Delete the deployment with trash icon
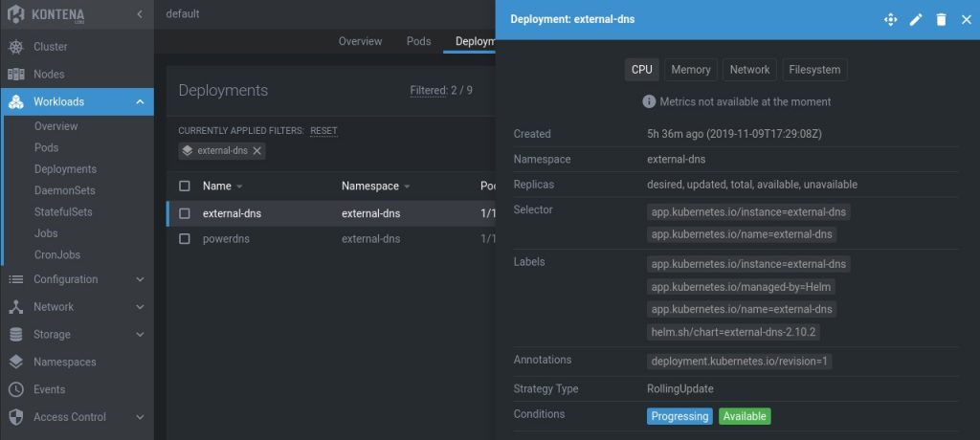 pos(942,20)
